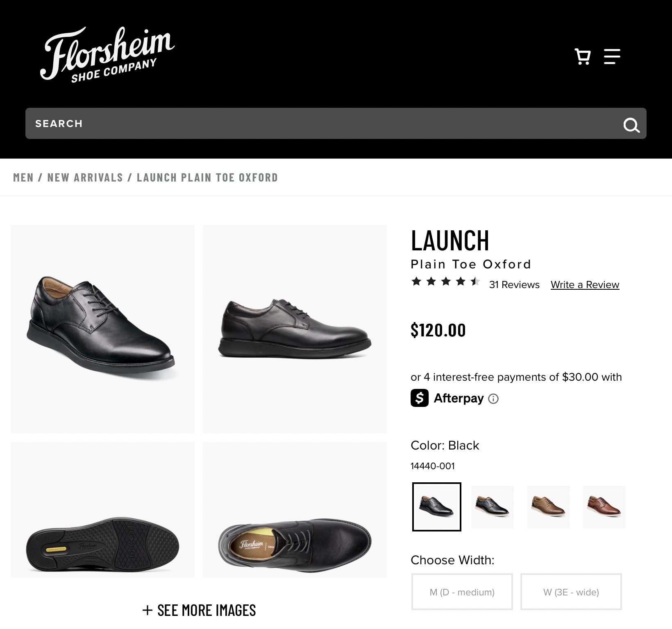
Task: Go to Men breadcrumb
Action: click(x=23, y=177)
